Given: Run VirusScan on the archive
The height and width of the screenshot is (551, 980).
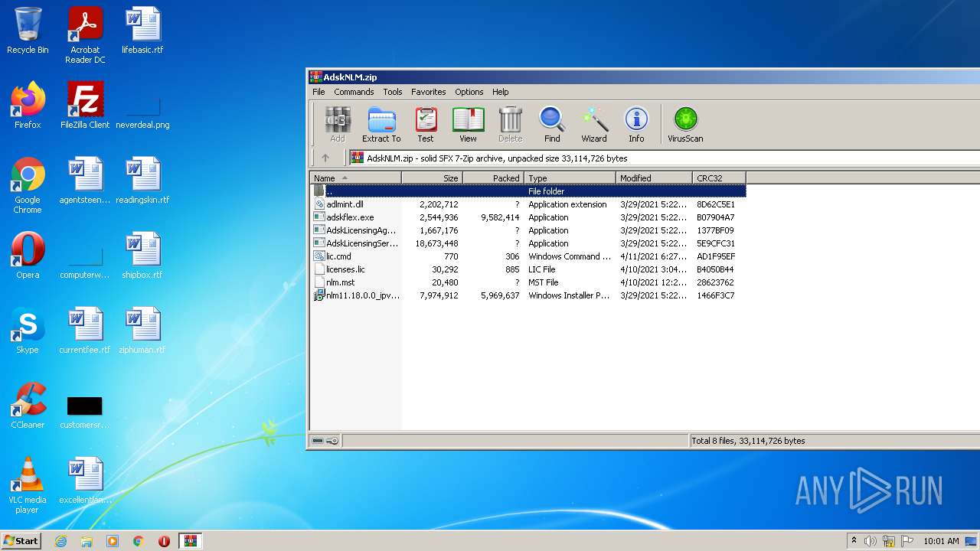Looking at the screenshot, I should tap(685, 125).
